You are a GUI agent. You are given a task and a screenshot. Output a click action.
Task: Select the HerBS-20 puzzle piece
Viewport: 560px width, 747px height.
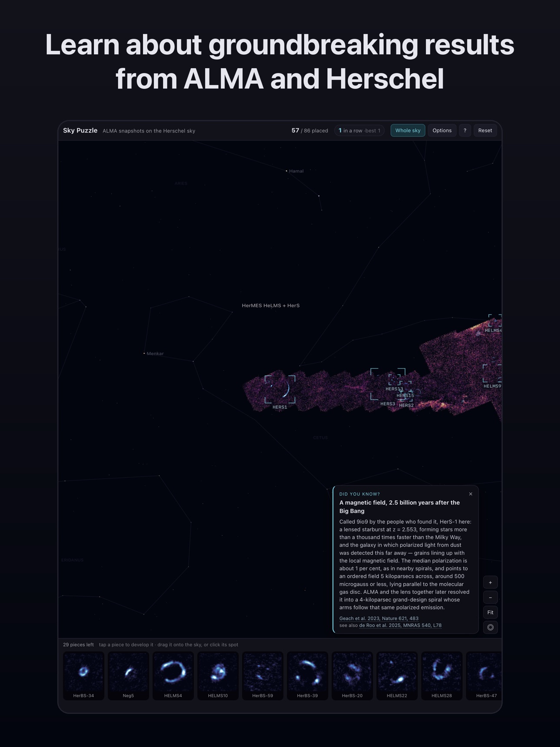pyautogui.click(x=352, y=675)
